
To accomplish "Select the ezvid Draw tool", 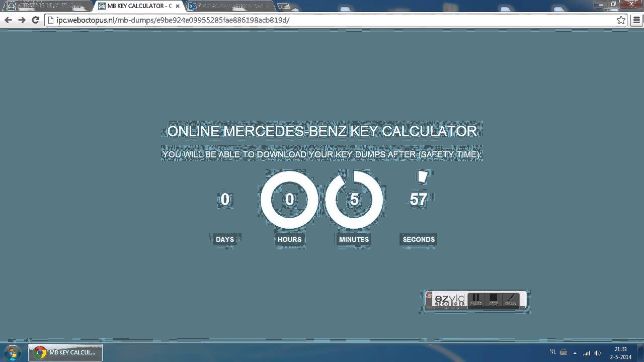I will (x=511, y=300).
